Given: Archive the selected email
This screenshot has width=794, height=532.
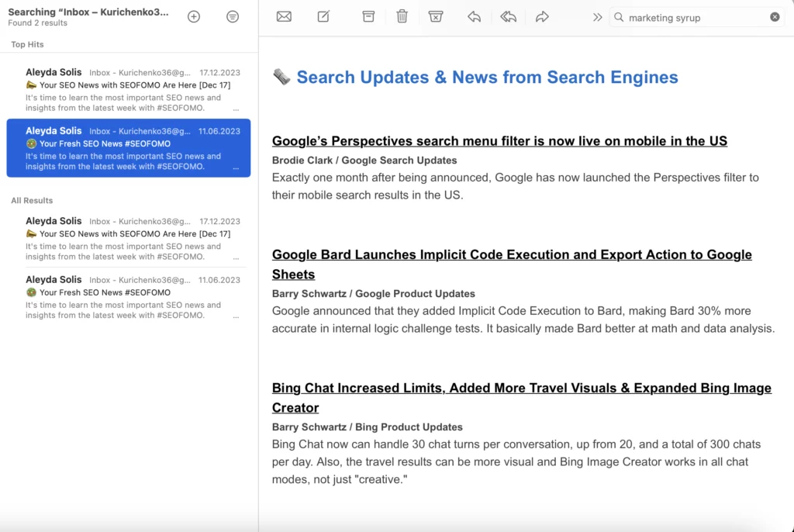Looking at the screenshot, I should (x=368, y=16).
